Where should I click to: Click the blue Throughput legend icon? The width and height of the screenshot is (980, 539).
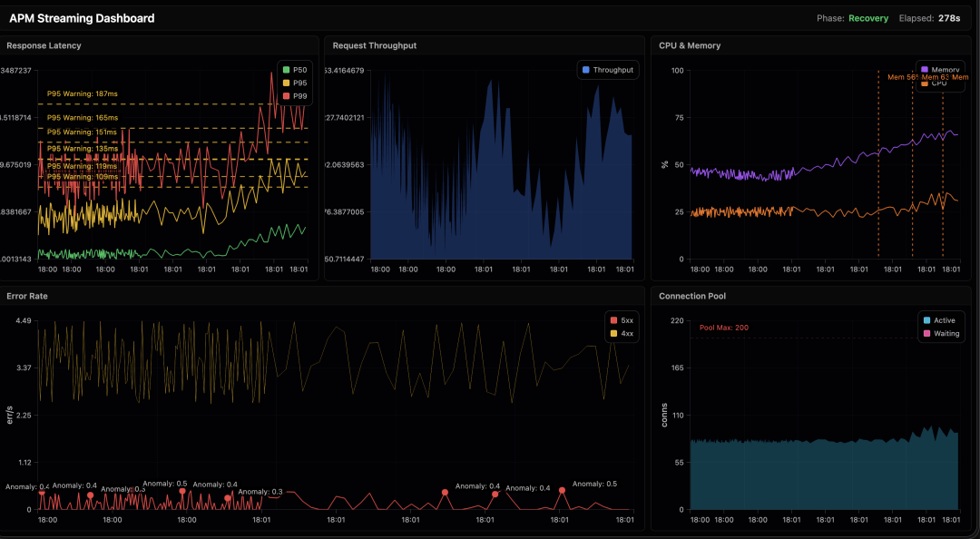tap(585, 70)
